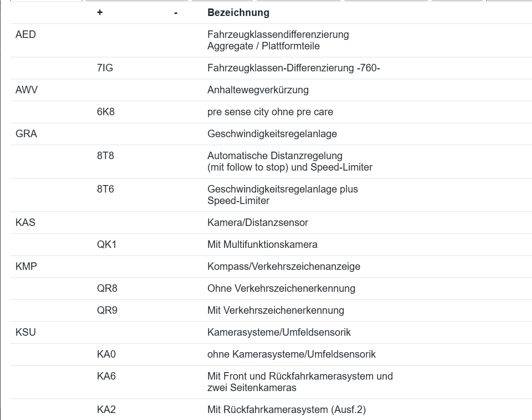Select the KSU group code
This screenshot has width=532, height=420.
(x=26, y=332)
